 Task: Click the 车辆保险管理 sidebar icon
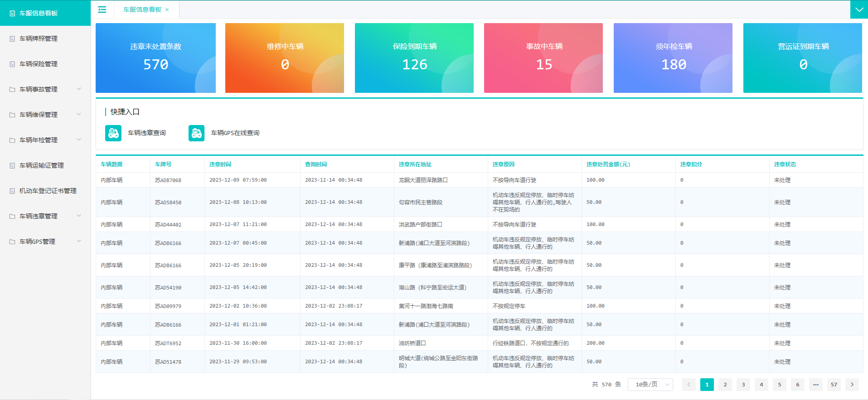point(12,64)
